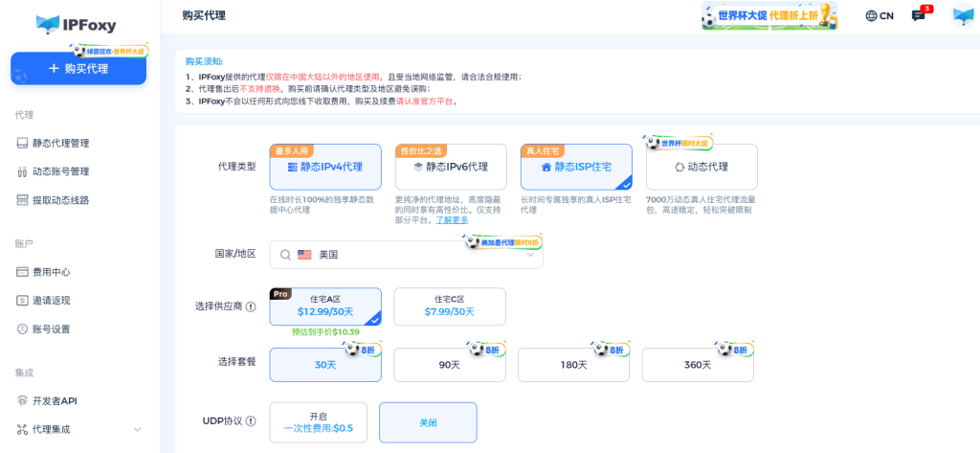Viewport: 980px width, 453px height.
Task: Choose the 90天 package
Action: coord(450,365)
